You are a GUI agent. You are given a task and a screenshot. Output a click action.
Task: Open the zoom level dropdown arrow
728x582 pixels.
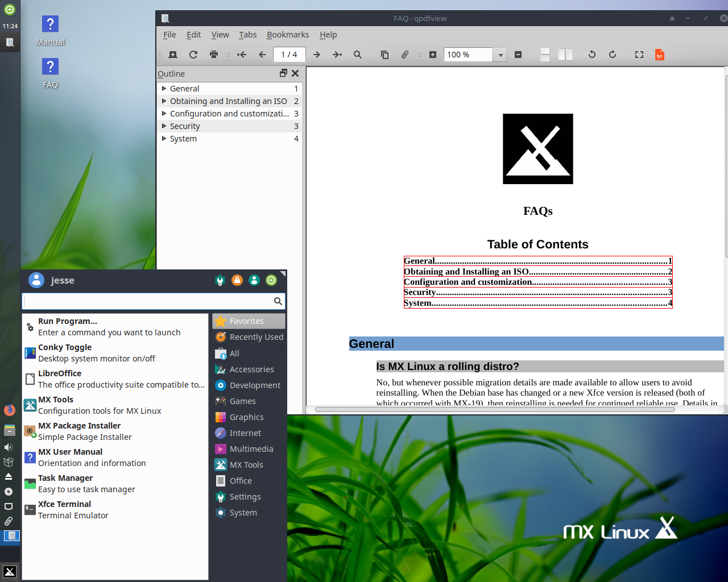tap(500, 55)
